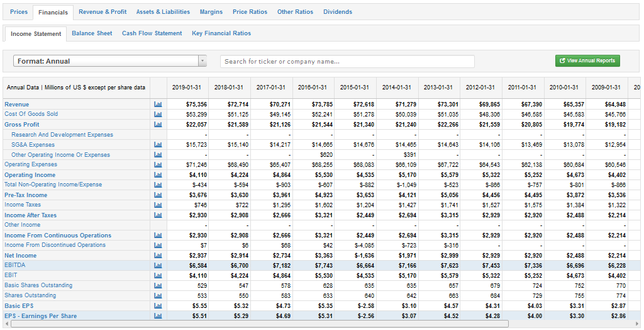Click the 2019-01-31 column header

click(x=187, y=88)
